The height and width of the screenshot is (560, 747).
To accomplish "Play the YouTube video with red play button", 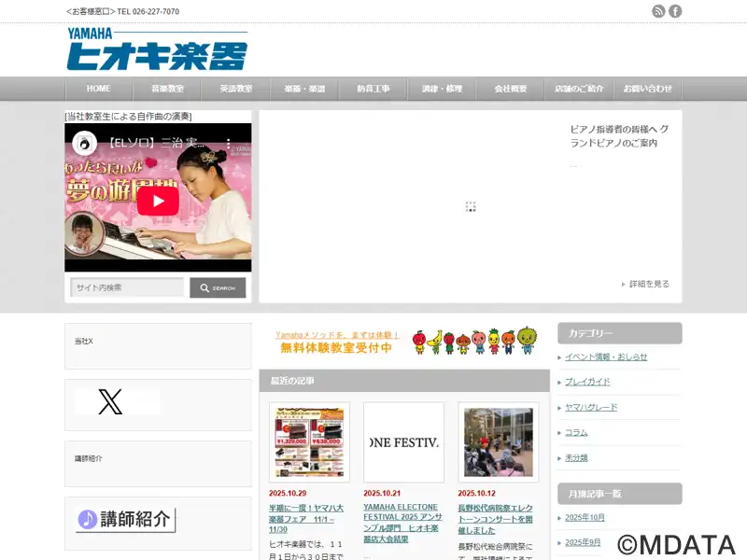I will (158, 201).
